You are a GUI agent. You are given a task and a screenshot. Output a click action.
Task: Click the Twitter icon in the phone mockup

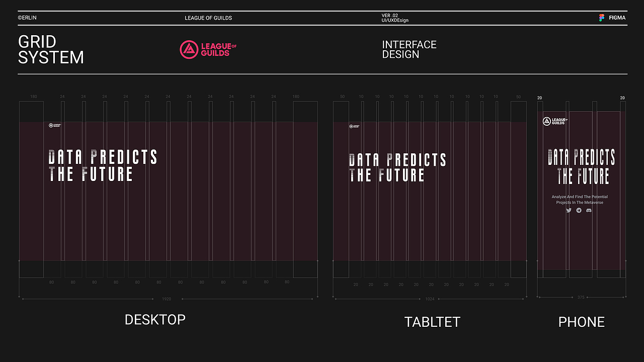(569, 210)
